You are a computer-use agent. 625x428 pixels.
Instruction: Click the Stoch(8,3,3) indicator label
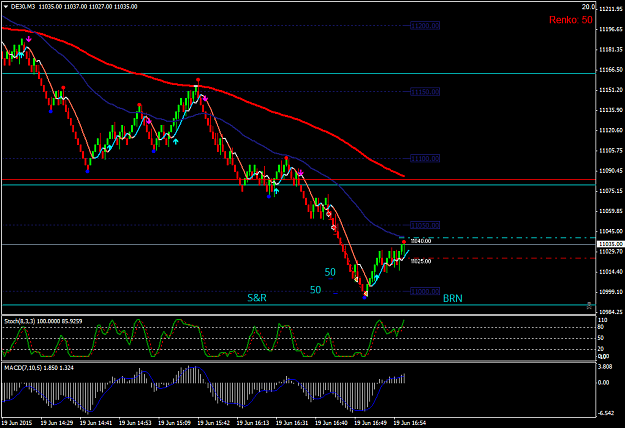point(43,321)
